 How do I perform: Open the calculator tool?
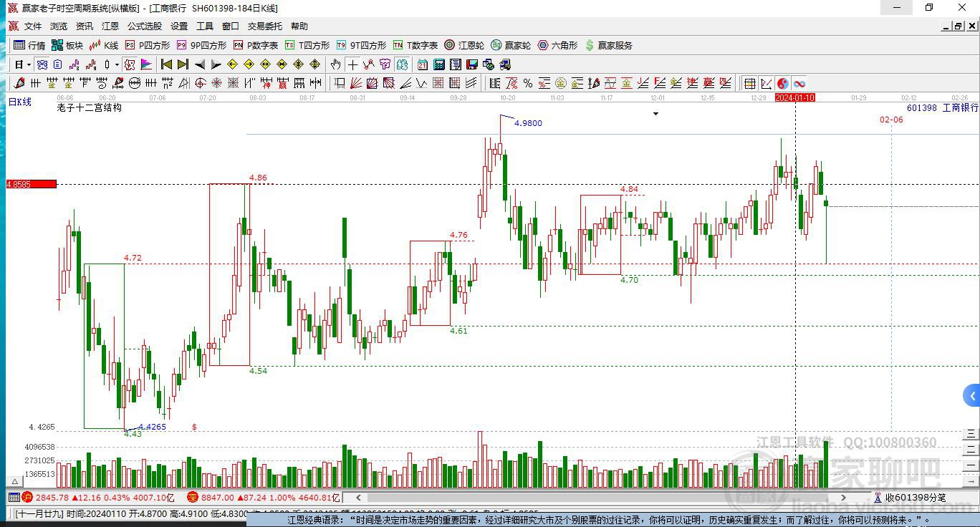point(439,64)
